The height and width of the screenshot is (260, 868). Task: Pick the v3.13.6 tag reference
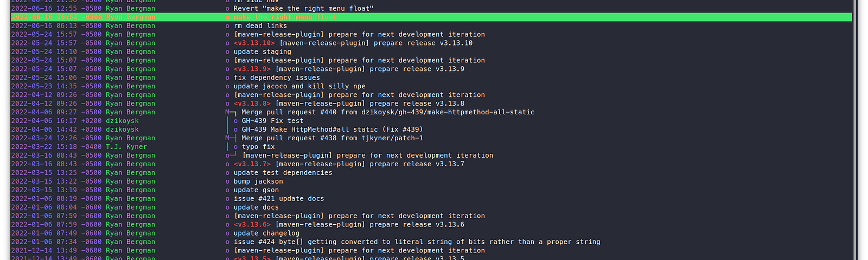pos(252,225)
